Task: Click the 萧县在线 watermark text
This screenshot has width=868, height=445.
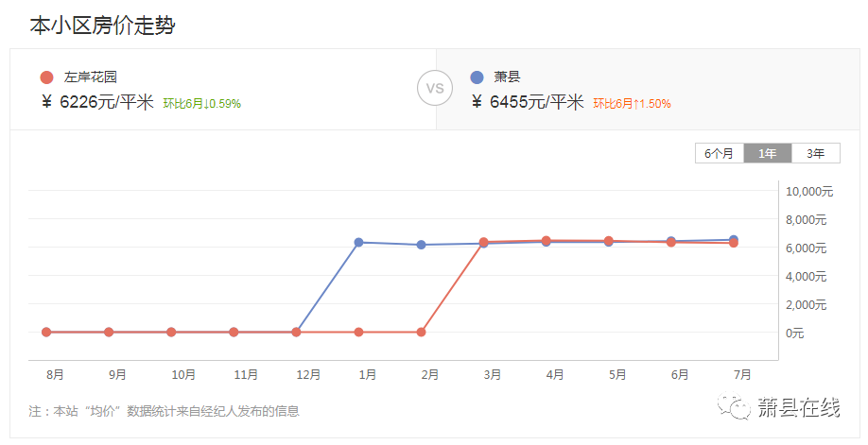Action: [x=798, y=408]
